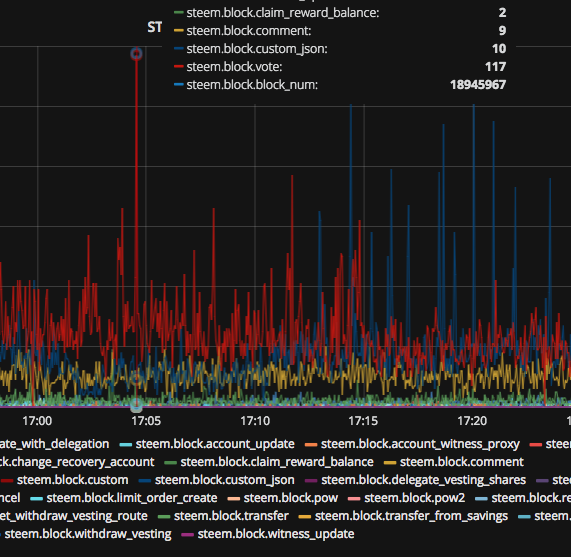Toggle the steem.block.pow legend entry
Image resolution: width=571 pixels, height=557 pixels.
[291, 498]
